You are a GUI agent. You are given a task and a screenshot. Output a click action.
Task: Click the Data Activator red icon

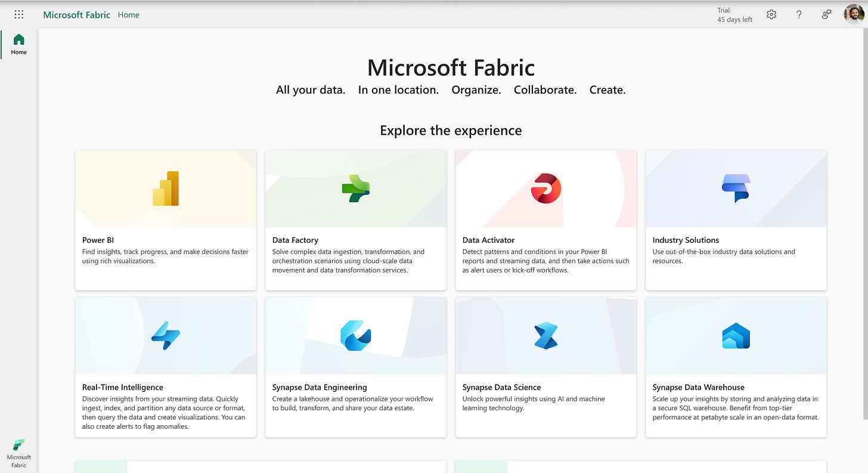[x=546, y=188]
